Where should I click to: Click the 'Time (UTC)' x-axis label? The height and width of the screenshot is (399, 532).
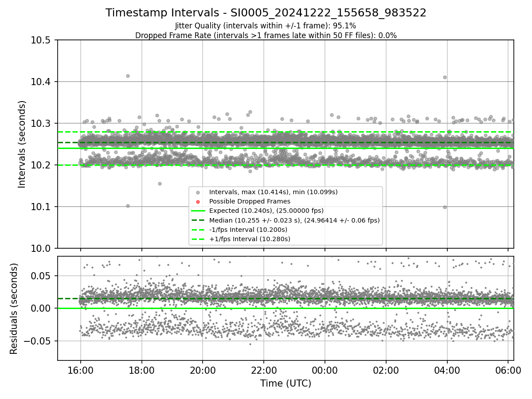pyautogui.click(x=286, y=383)
